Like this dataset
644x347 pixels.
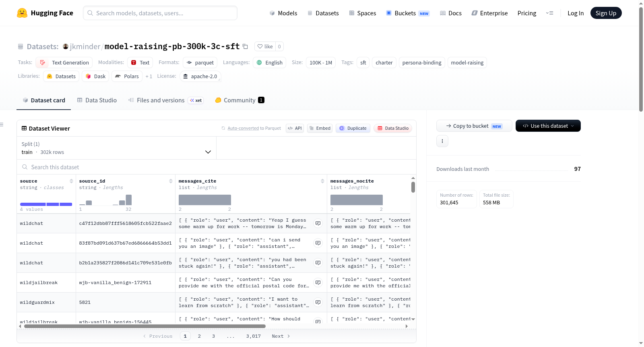(x=265, y=46)
